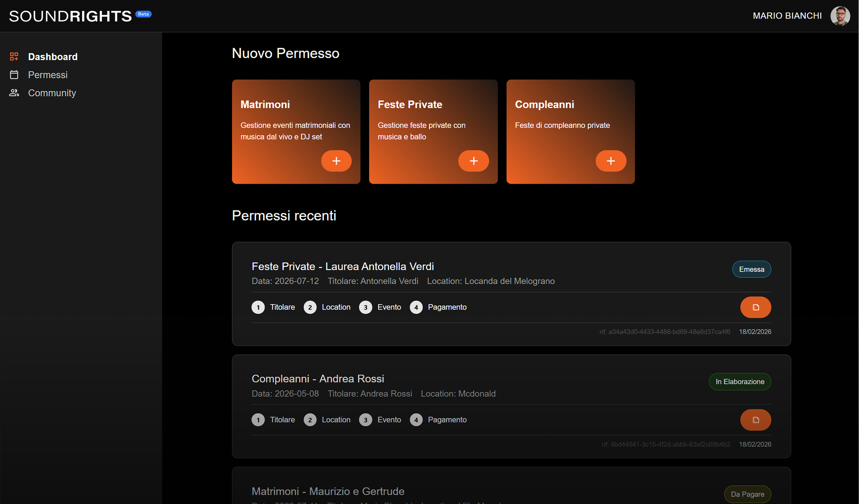
Task: Click the Beta badge next to logo
Action: coord(143,14)
